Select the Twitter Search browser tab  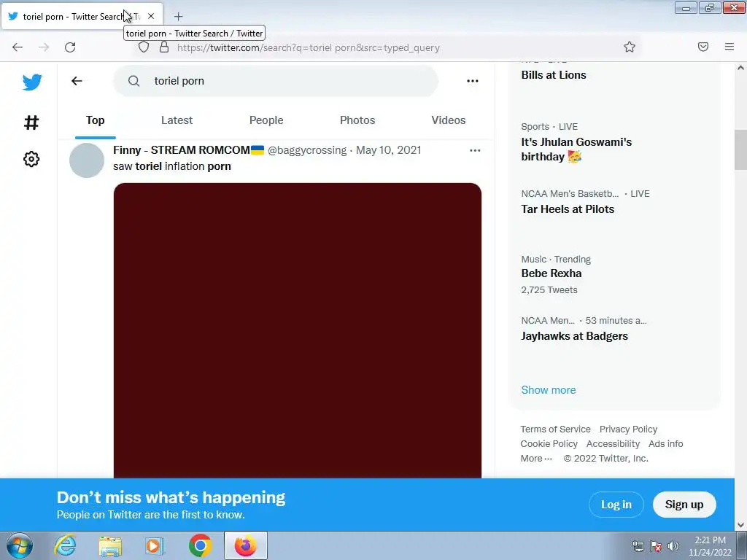(82, 16)
